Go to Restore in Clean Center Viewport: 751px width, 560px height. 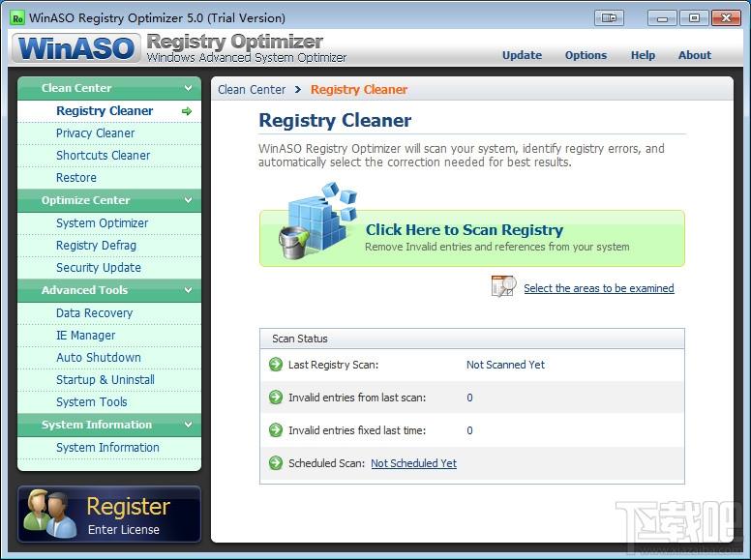click(109, 178)
